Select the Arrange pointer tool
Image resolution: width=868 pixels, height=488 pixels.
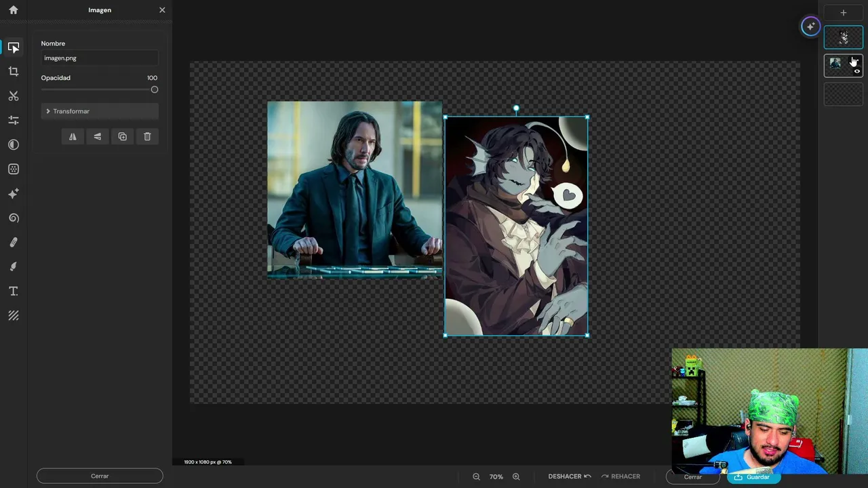[x=14, y=47]
